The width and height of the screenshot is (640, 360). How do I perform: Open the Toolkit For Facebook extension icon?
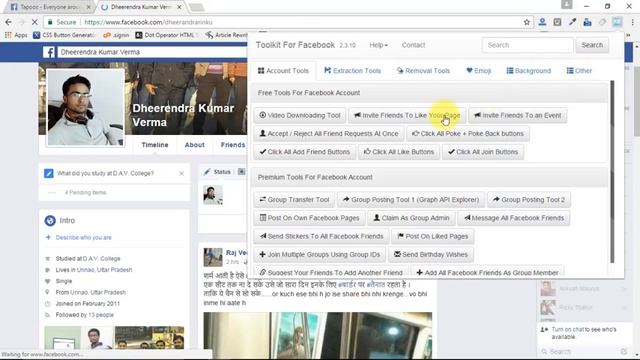pyautogui.click(x=617, y=22)
